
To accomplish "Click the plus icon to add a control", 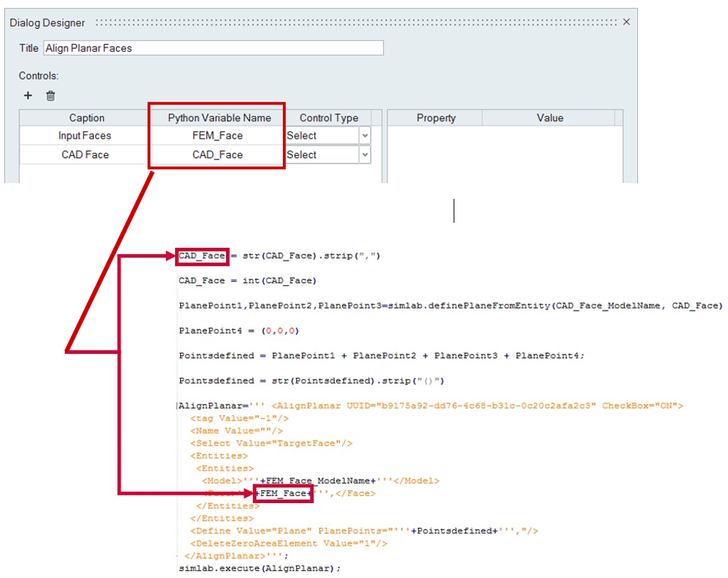I will pos(28,95).
